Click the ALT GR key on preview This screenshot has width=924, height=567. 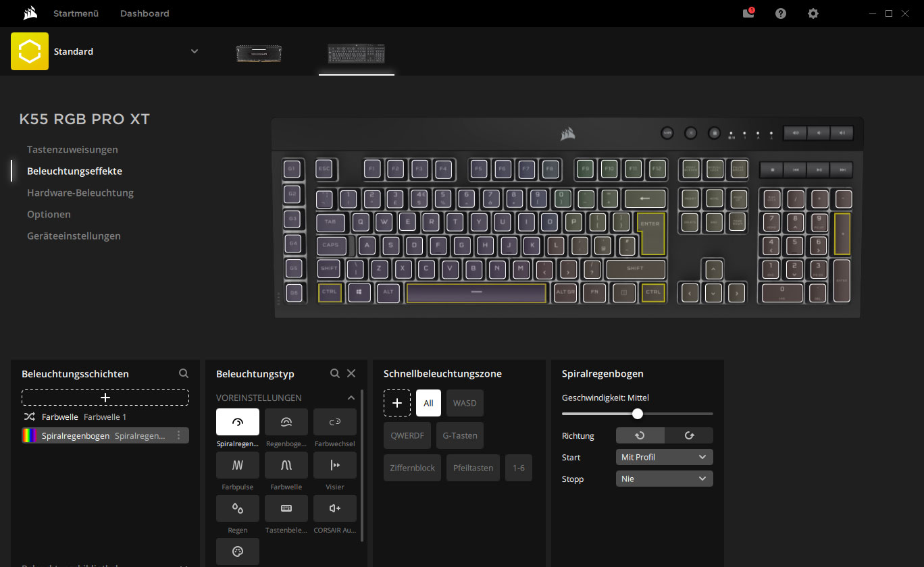(x=565, y=292)
